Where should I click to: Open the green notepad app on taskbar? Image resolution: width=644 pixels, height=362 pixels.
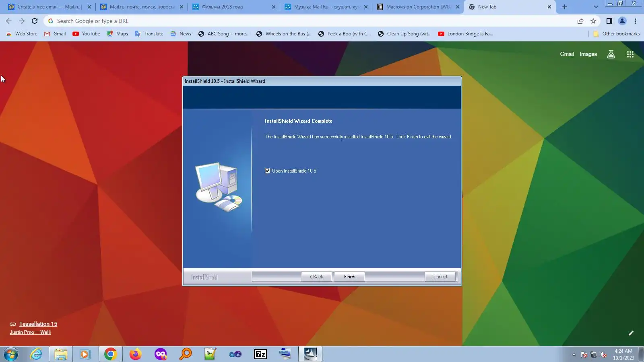(211, 354)
